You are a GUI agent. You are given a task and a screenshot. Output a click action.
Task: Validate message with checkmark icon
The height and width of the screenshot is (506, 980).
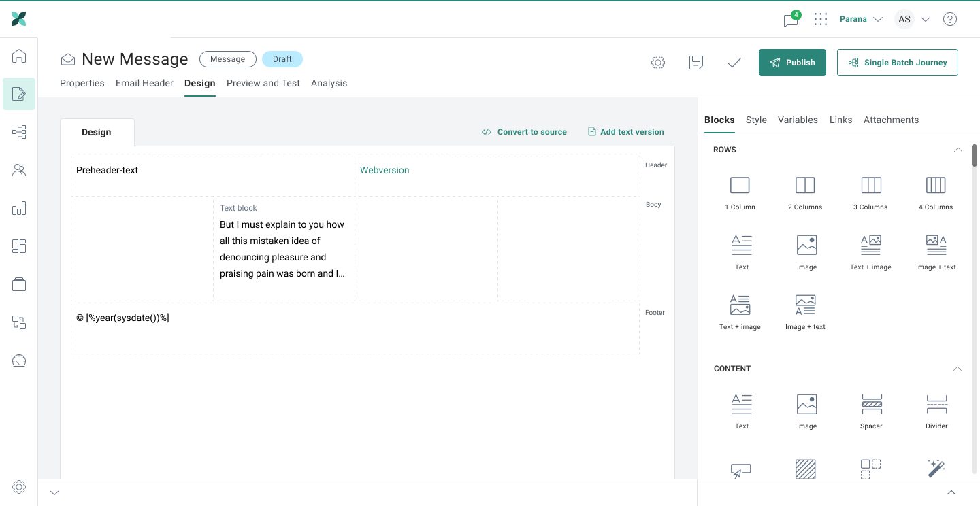click(x=734, y=63)
